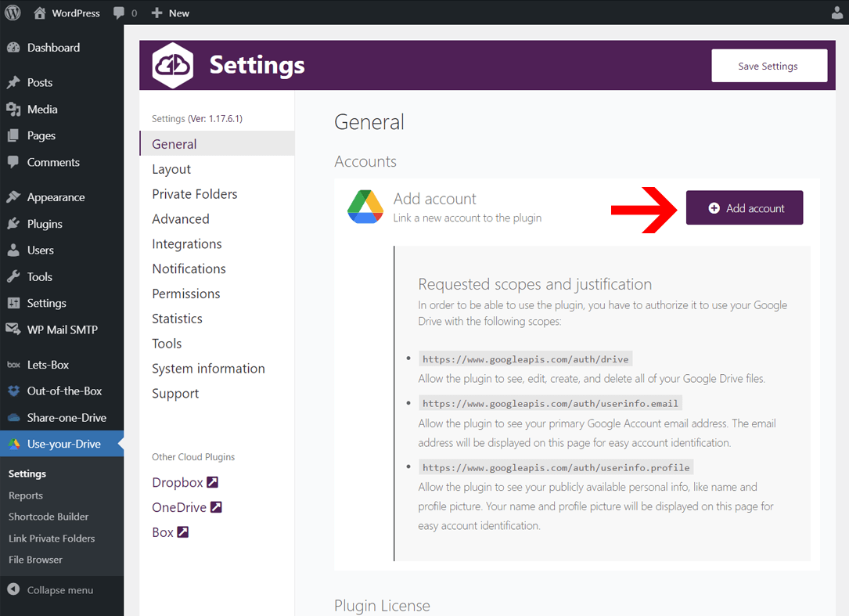849x616 pixels.
Task: Show the System information tab
Action: pos(217,369)
